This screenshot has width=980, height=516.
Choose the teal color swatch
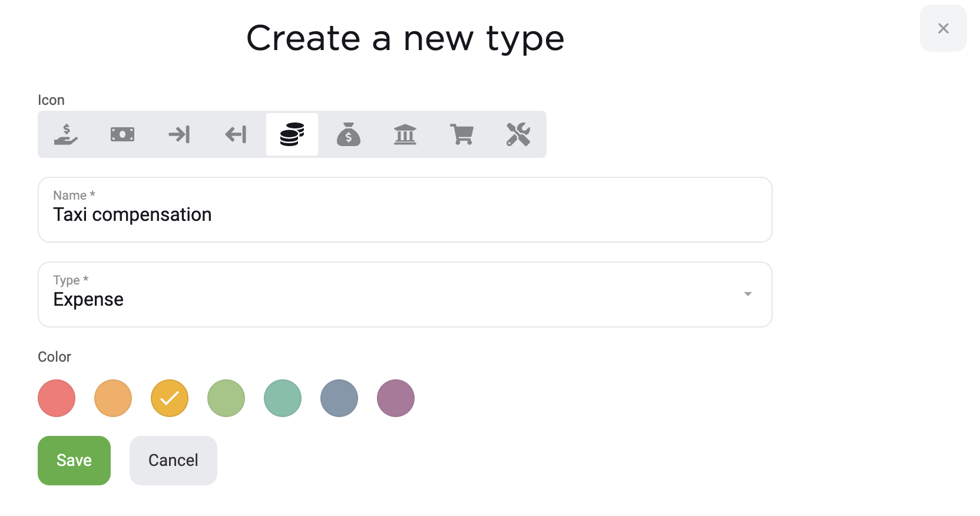tap(283, 398)
